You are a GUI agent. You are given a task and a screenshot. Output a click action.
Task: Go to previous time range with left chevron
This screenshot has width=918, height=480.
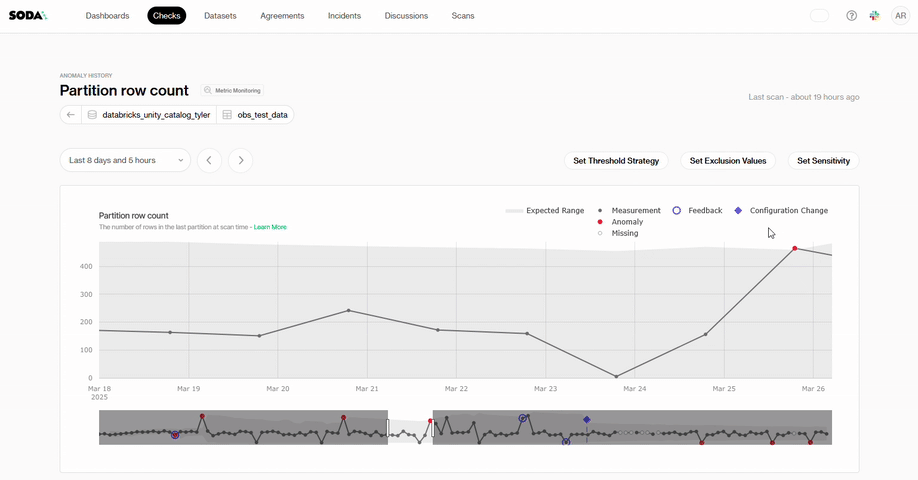(209, 160)
